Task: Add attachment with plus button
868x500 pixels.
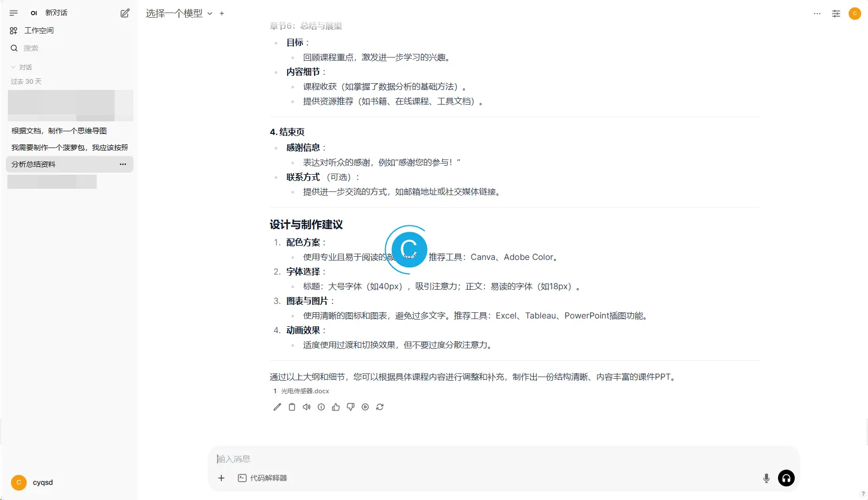Action: pos(221,478)
